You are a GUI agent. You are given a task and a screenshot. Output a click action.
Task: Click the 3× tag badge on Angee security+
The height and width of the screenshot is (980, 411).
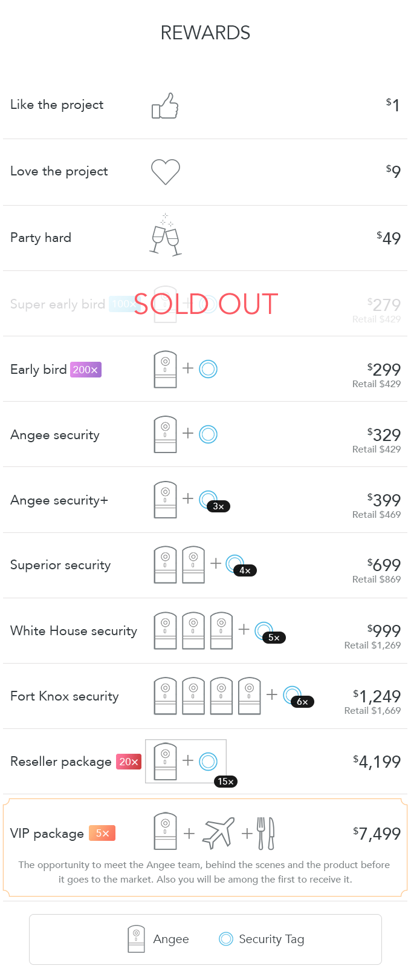pos(218,506)
